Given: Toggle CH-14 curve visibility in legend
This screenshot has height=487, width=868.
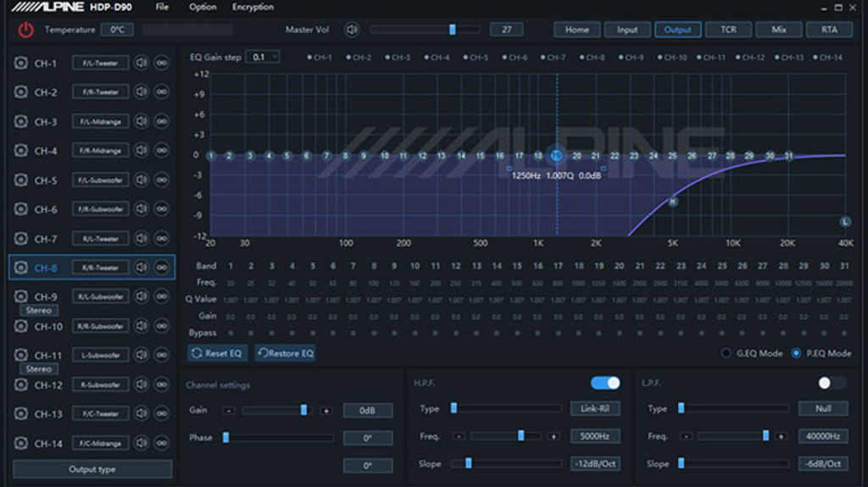Looking at the screenshot, I should (x=827, y=58).
